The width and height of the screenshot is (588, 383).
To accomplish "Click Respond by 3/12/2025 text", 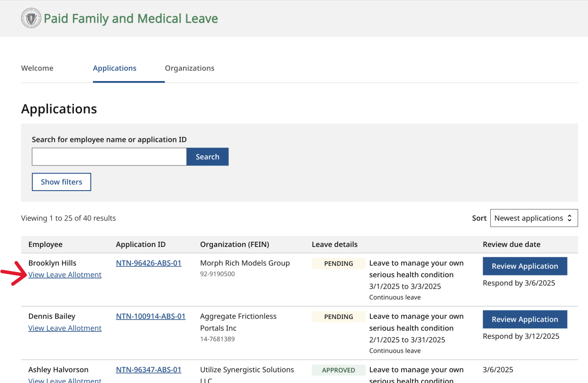I will point(521,336).
